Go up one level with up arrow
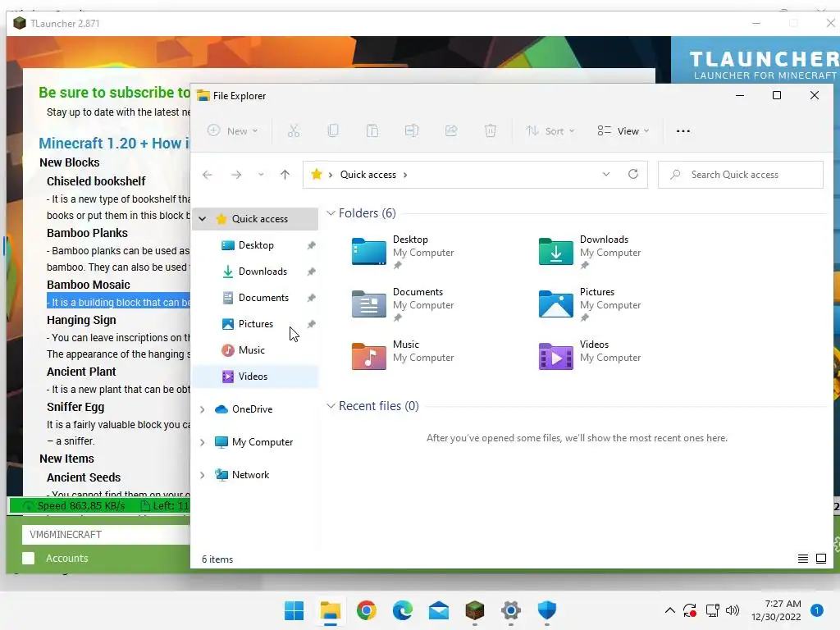840x630 pixels. click(285, 175)
